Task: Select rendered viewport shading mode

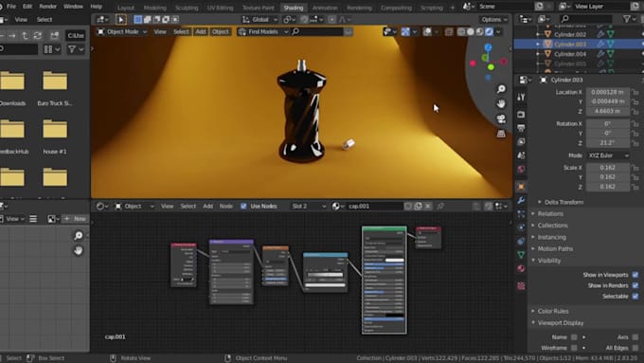Action: tap(489, 31)
